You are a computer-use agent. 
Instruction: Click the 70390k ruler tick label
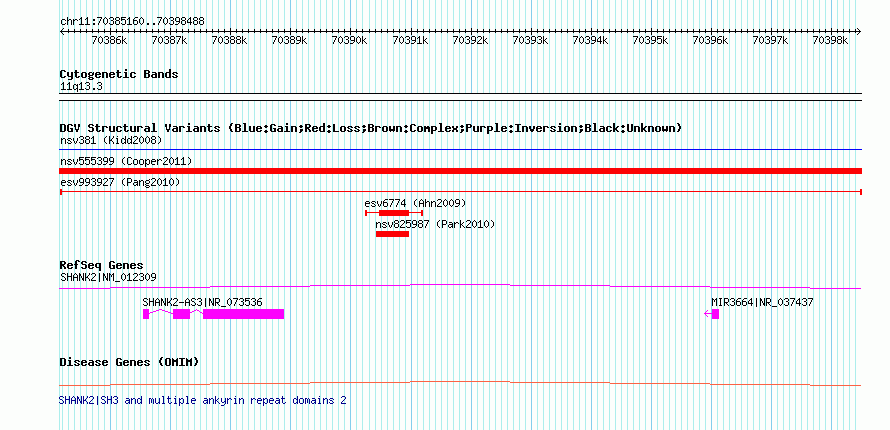tap(350, 40)
